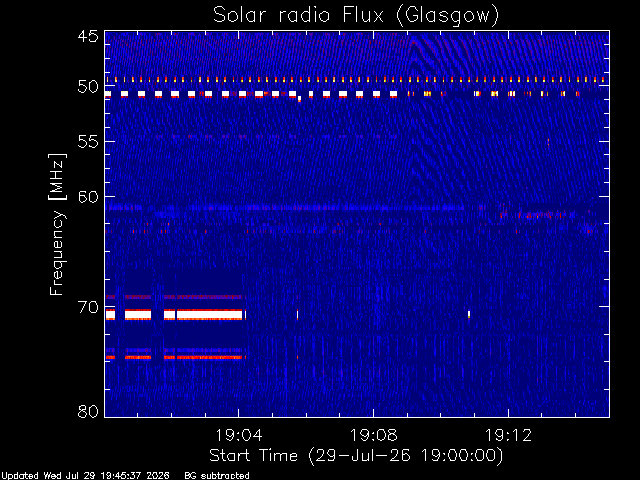640x480 pixels.
Task: Click the isolated white spike near 19:11
Action: (x=469, y=314)
